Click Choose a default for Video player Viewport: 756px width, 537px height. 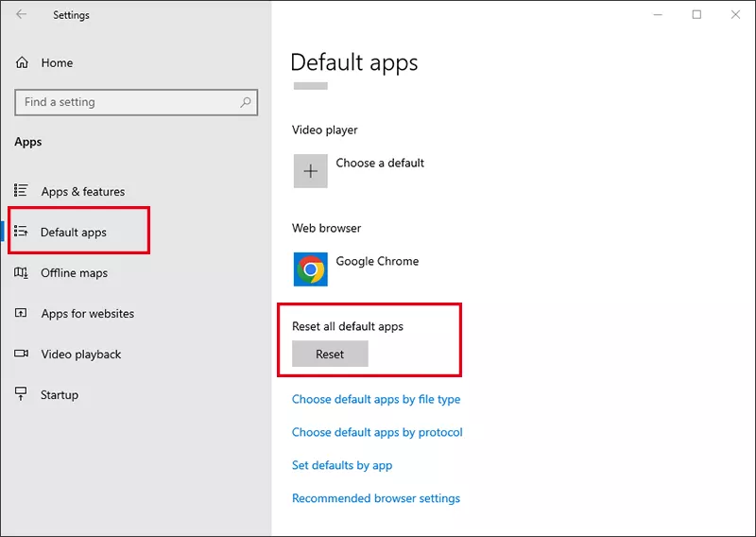[x=380, y=163]
